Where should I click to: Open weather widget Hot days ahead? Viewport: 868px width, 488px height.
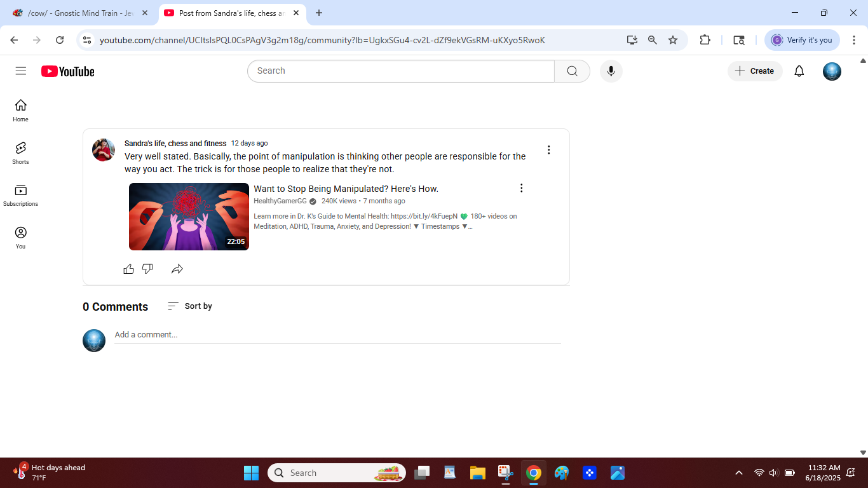point(49,473)
